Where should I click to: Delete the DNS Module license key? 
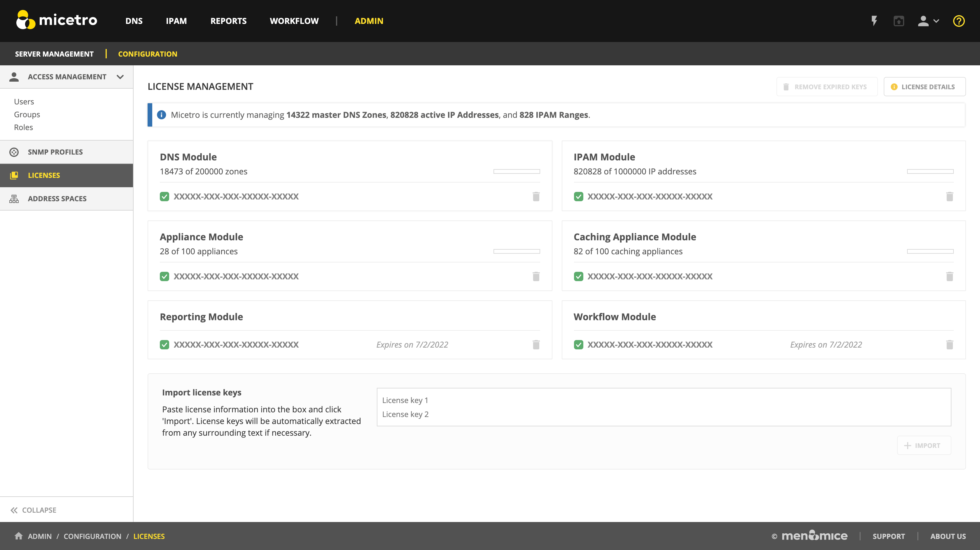(536, 196)
